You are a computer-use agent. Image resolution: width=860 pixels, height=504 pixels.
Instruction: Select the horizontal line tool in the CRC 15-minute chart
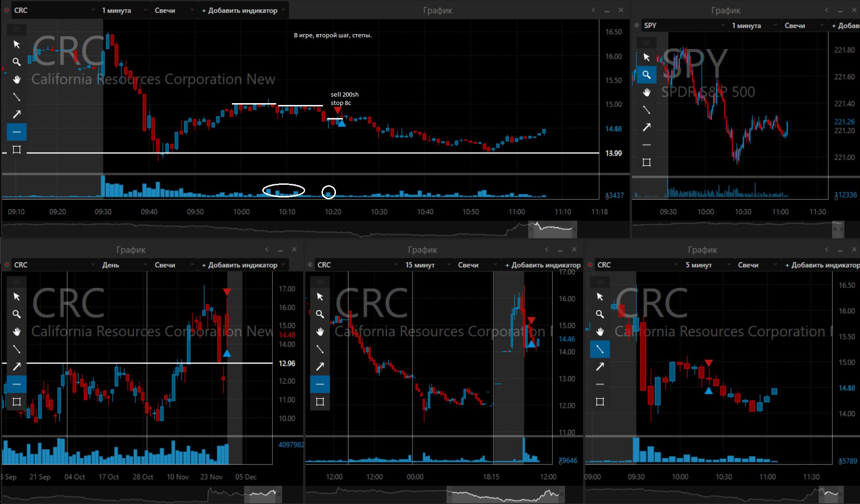[320, 384]
